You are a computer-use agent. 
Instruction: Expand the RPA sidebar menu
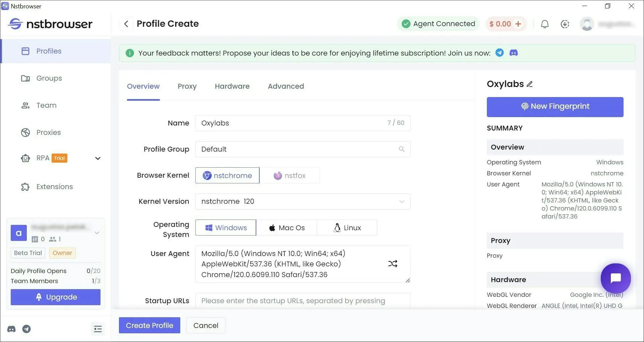[x=98, y=158]
